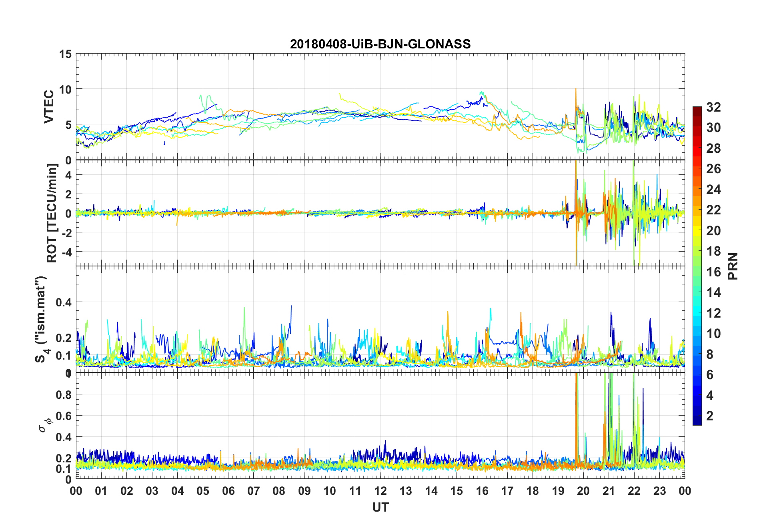The image size is (761, 532).
Task: Click ROT y-axis tick -2
Action: coord(66,233)
